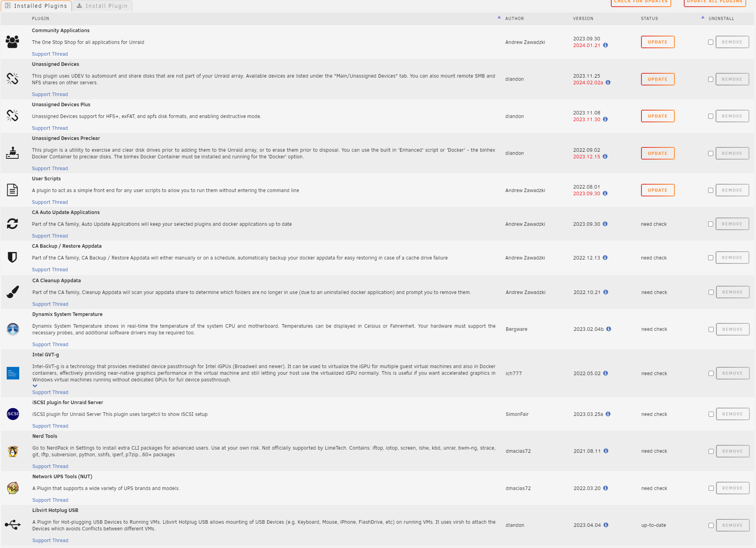Open info icon beside version 2023.02.04b
756x548 pixels.
[x=608, y=329]
